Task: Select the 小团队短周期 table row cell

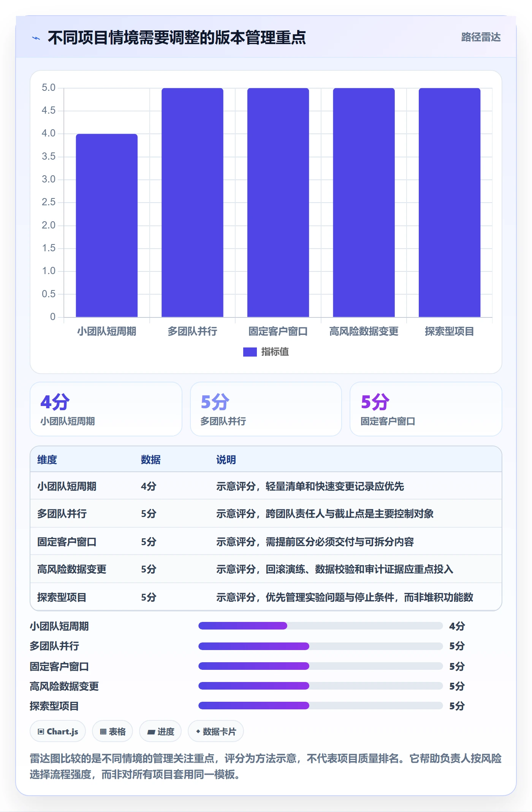Action: tap(67, 486)
